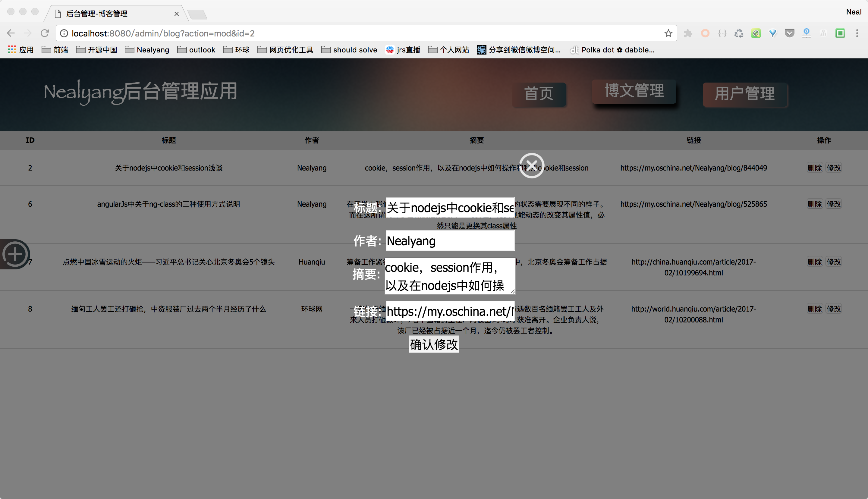Click the add blog plus circle icon
868x499 pixels.
15,254
